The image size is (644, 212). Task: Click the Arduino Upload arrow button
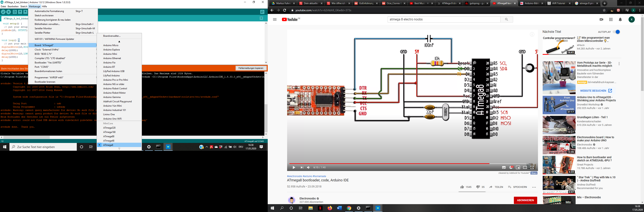(9, 12)
